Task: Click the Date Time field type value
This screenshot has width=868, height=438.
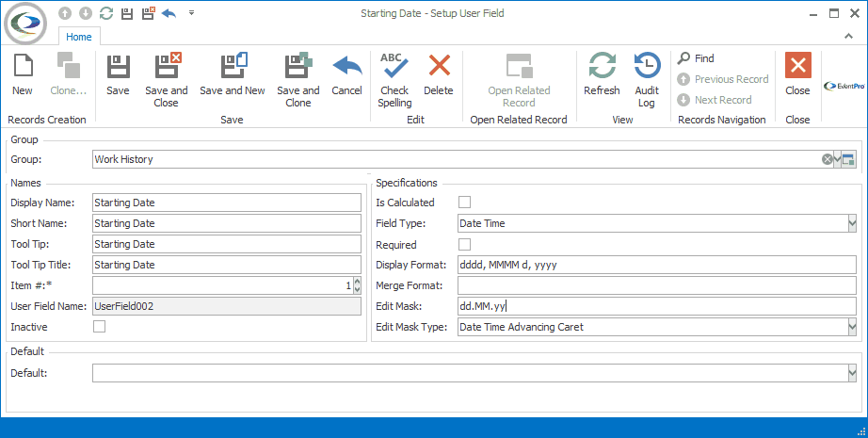Action: coord(482,223)
